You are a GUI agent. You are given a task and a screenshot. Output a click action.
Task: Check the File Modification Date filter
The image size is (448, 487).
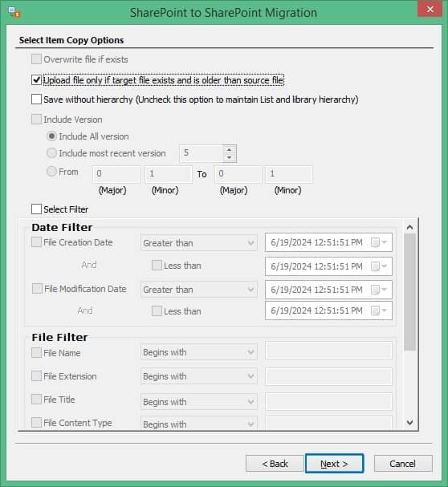(37, 289)
